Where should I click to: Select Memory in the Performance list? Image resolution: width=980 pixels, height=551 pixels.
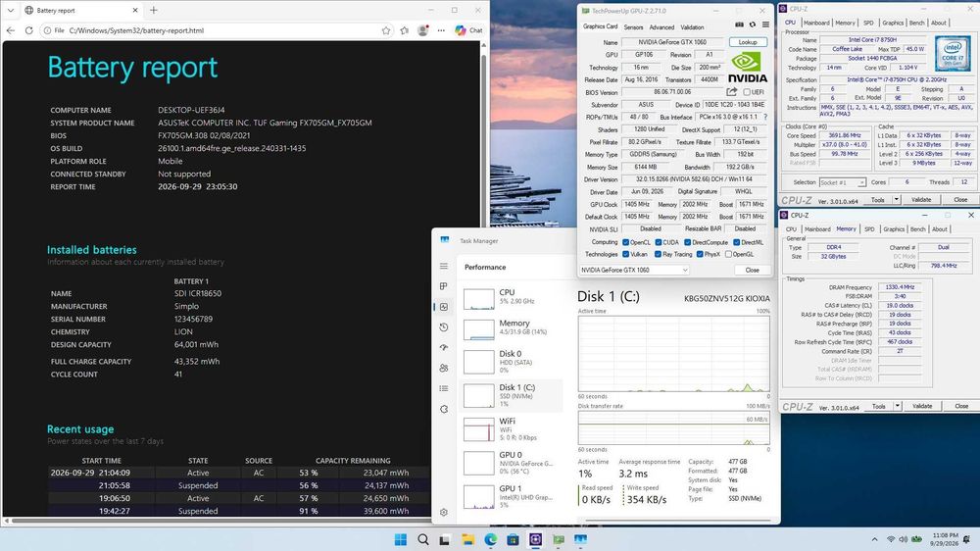click(512, 327)
